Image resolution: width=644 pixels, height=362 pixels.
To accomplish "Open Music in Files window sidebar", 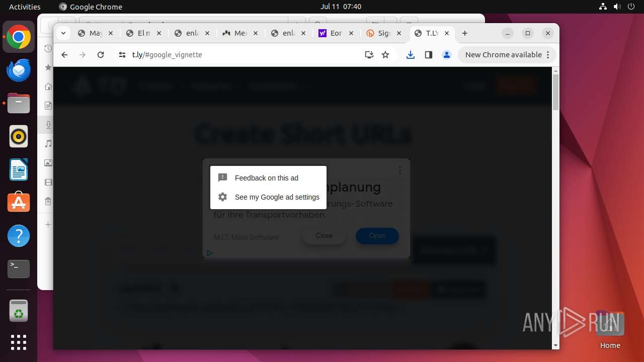I will pyautogui.click(x=48, y=144).
